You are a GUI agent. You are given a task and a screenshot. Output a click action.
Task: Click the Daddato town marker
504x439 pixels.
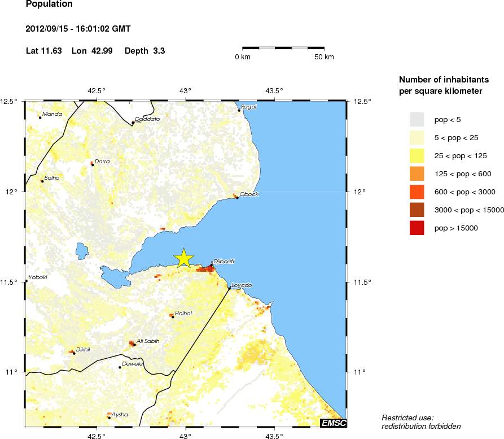133,122
